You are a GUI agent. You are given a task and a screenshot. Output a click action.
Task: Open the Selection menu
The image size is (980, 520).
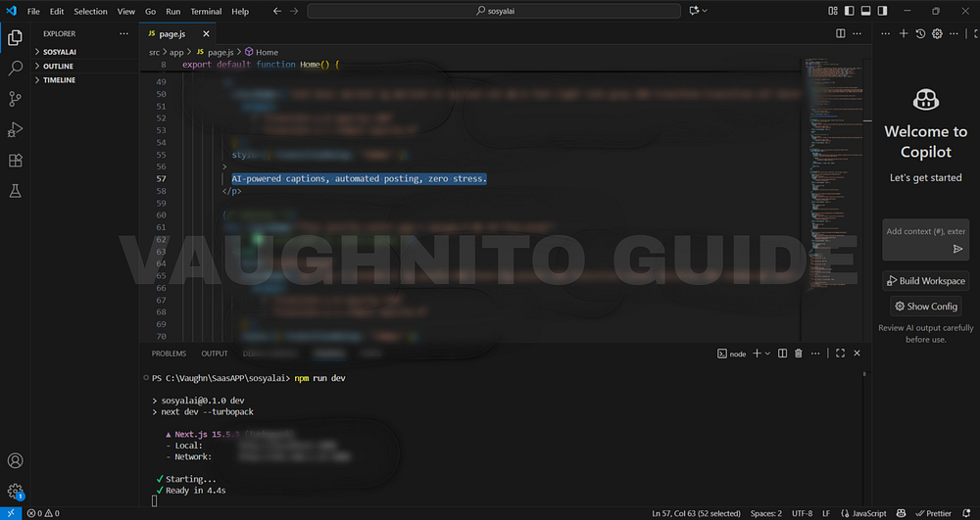(x=90, y=11)
